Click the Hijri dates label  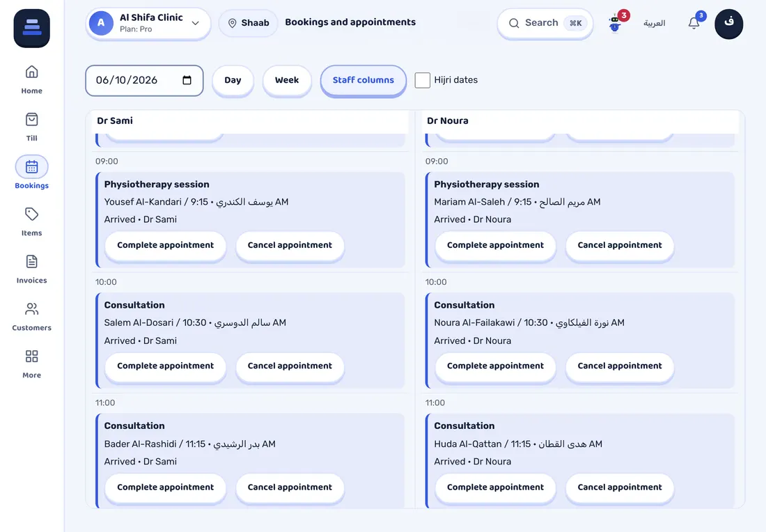click(456, 80)
